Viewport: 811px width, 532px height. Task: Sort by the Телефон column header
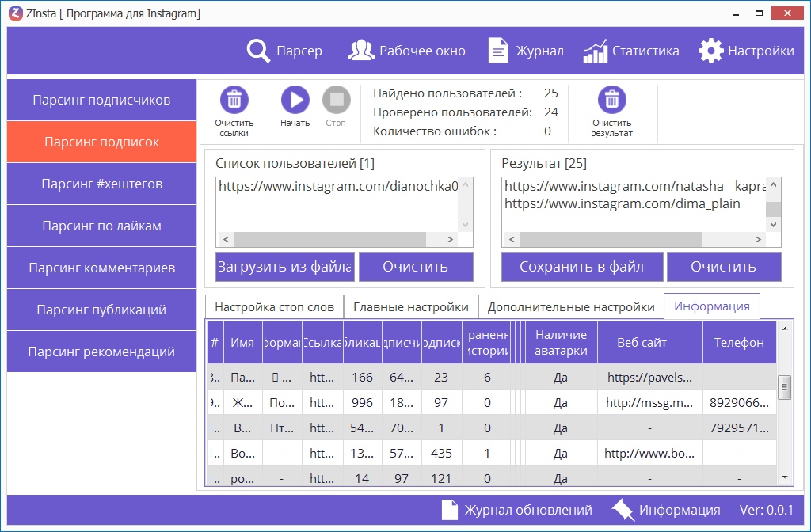pos(739,343)
